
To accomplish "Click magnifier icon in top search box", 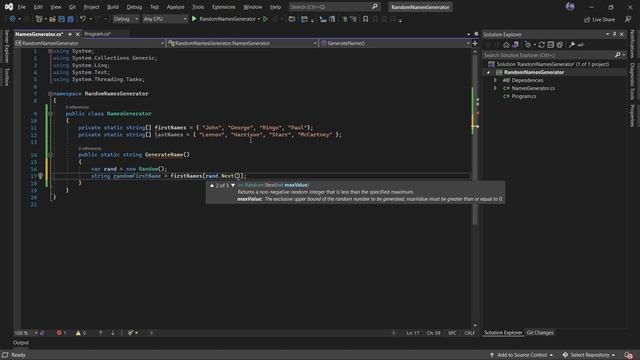I will pyautogui.click(x=375, y=7).
